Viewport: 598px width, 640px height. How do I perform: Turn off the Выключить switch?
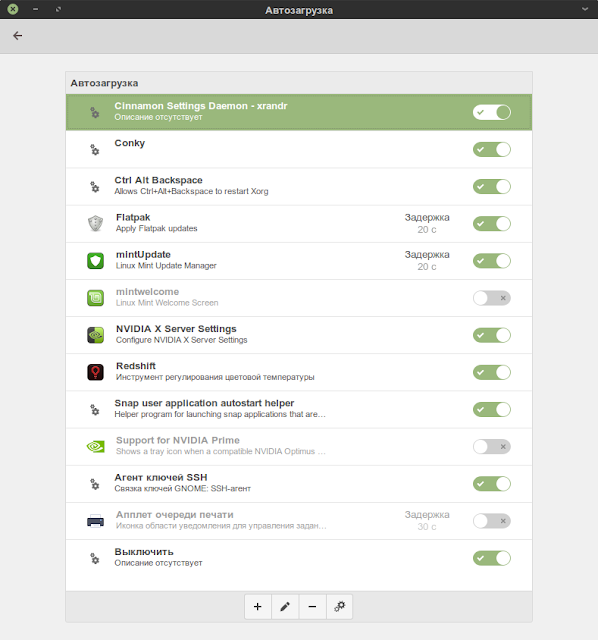pyautogui.click(x=492, y=558)
